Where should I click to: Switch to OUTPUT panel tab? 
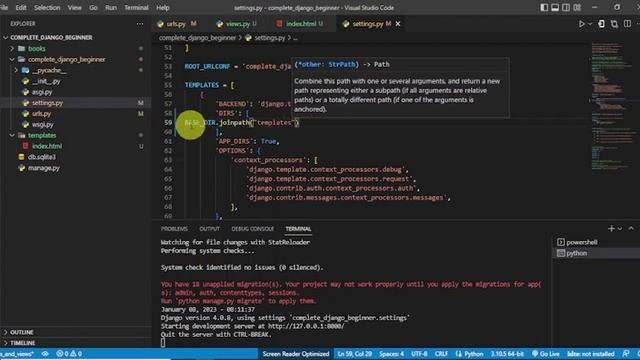(x=209, y=229)
